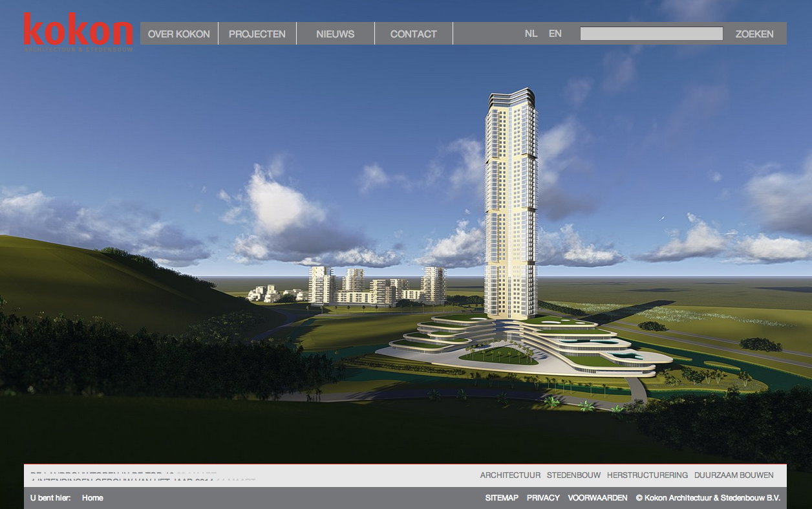Viewport: 812px width, 509px height.
Task: Open the ARCHITECTUUR category link
Action: click(x=510, y=475)
